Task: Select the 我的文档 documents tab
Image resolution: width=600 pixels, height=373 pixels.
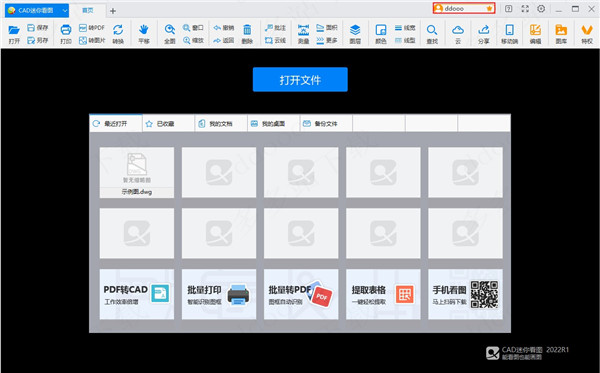Action: (221, 124)
